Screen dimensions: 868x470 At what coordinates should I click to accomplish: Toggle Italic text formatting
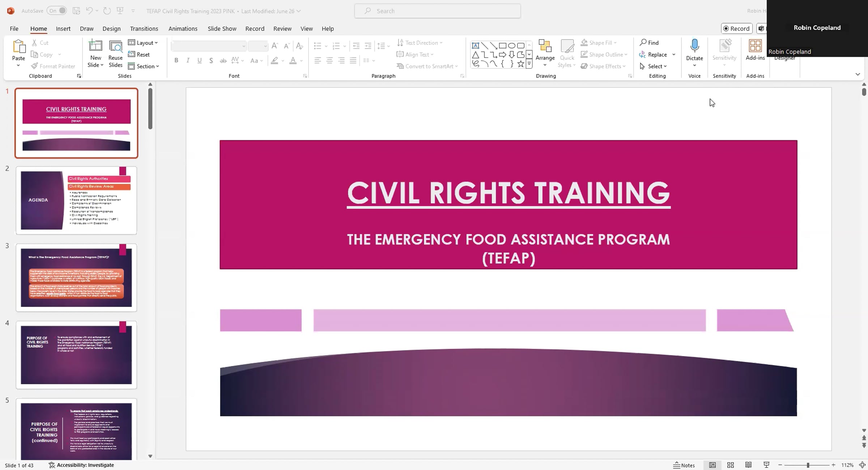pos(188,60)
